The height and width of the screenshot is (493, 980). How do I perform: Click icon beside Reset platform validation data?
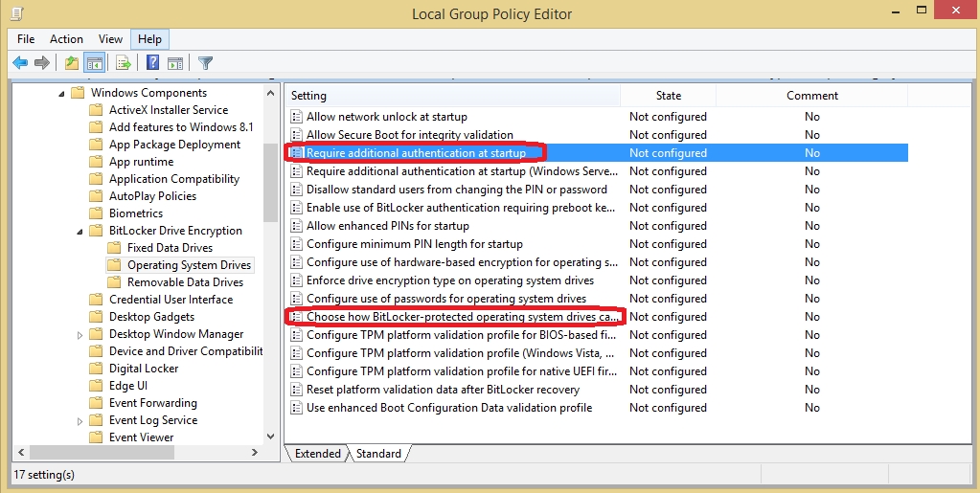296,390
